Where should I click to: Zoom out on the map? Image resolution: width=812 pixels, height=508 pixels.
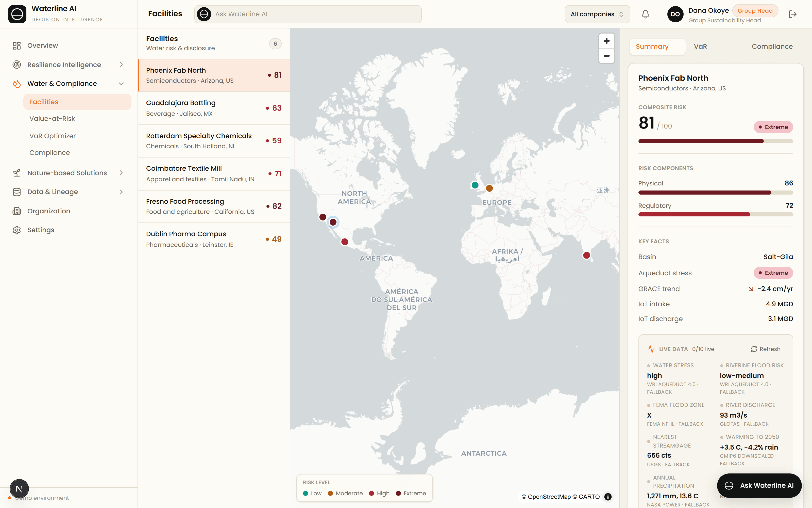pos(607,56)
